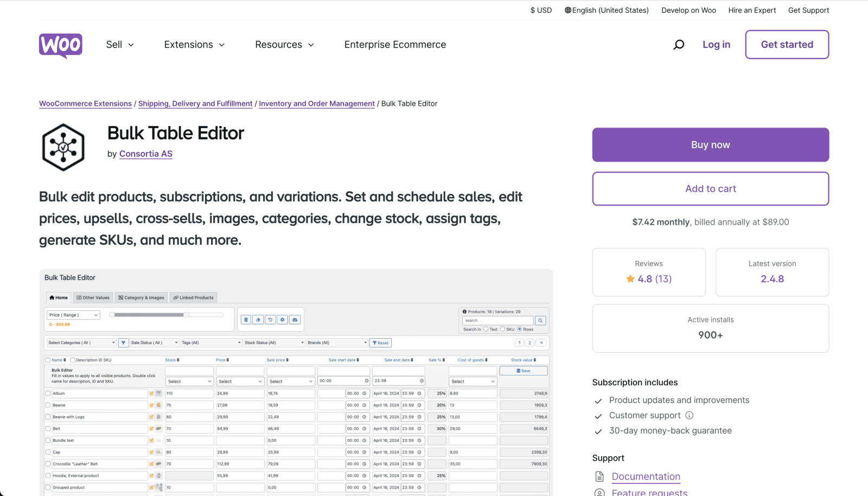Click the trash icon in editor toolbar
The height and width of the screenshot is (496, 868).
click(246, 320)
